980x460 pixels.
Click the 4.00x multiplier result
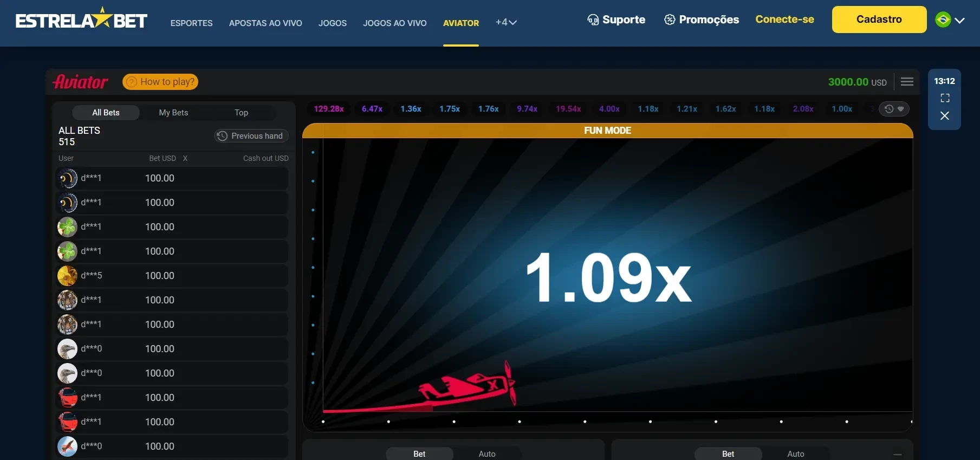point(609,109)
